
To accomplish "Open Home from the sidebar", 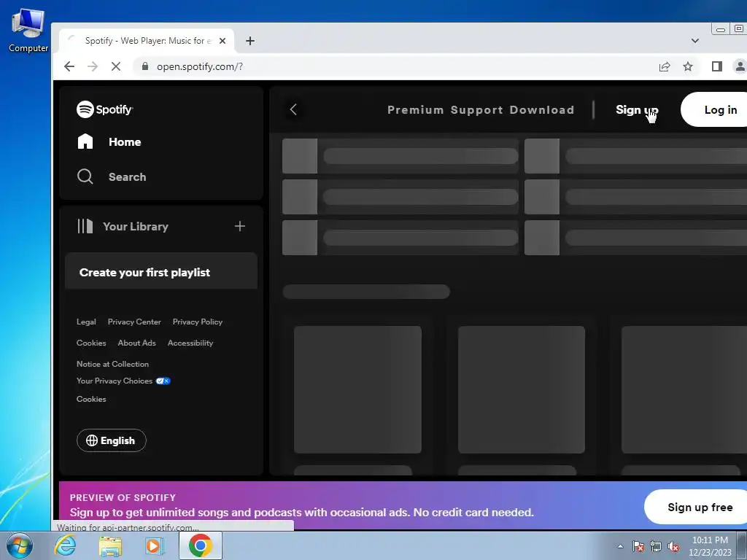I will 109,142.
